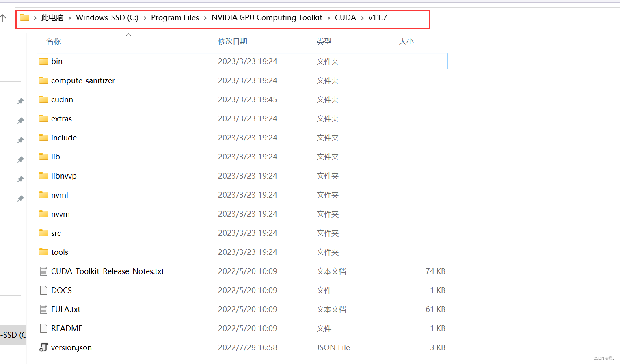Image resolution: width=620 pixels, height=364 pixels.
Task: Select include folder name
Action: (64, 138)
